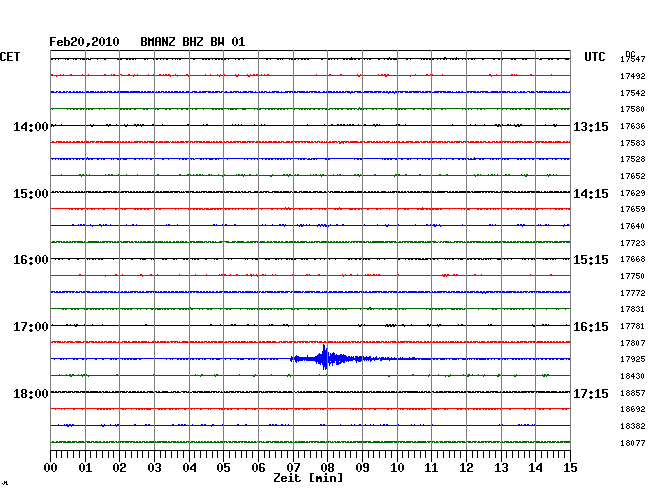This screenshot has height=494, width=650.
Task: Click the DC value "17659"
Action: click(x=633, y=209)
